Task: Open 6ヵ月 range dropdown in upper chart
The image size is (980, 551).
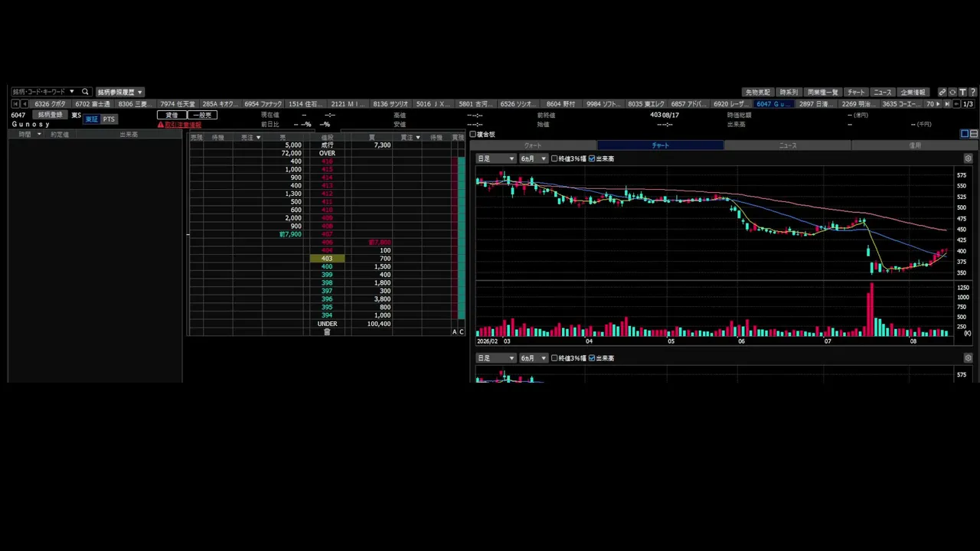Action: tap(534, 158)
